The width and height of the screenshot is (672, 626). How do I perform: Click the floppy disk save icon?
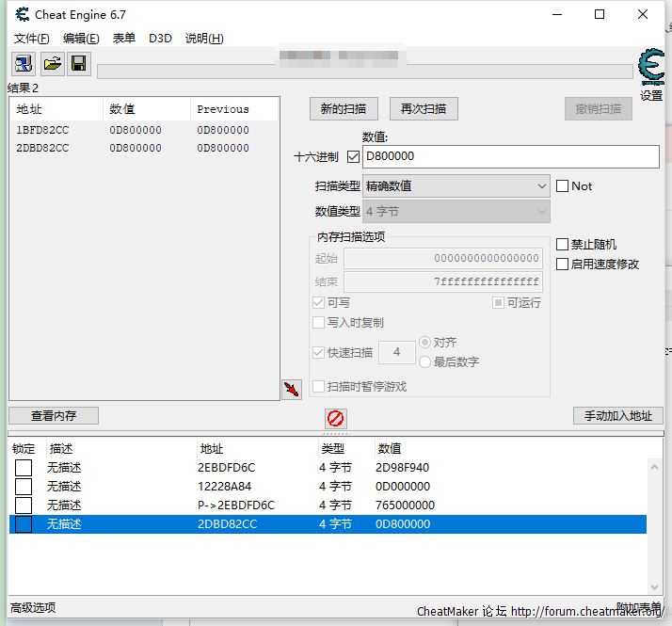(79, 64)
